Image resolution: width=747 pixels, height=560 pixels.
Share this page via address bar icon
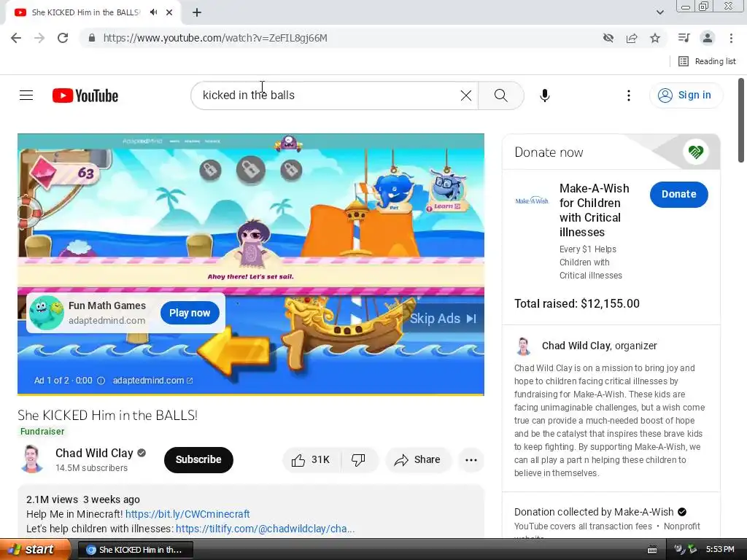pos(632,38)
